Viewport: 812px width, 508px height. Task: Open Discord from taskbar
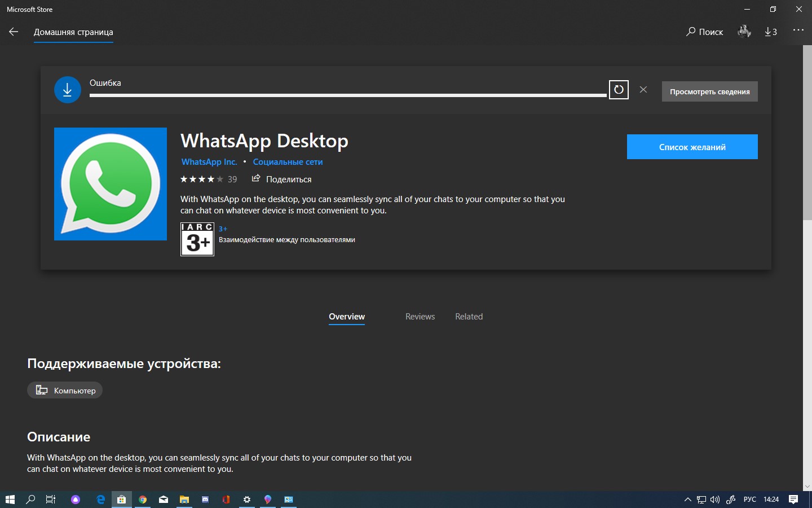point(205,500)
